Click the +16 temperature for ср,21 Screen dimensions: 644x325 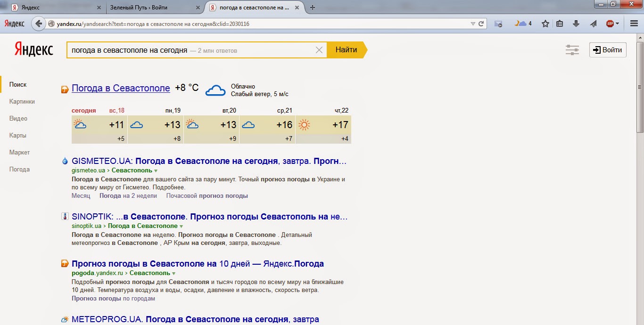click(285, 125)
